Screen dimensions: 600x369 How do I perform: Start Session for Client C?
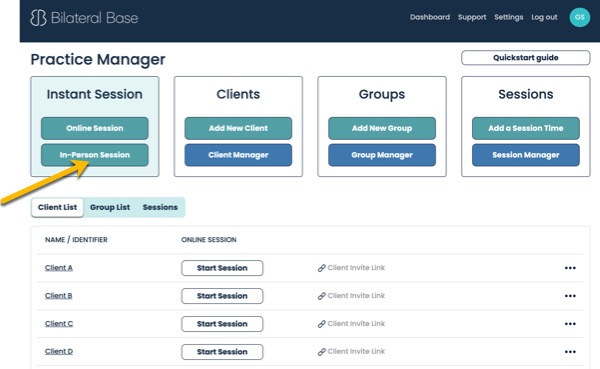tap(222, 324)
